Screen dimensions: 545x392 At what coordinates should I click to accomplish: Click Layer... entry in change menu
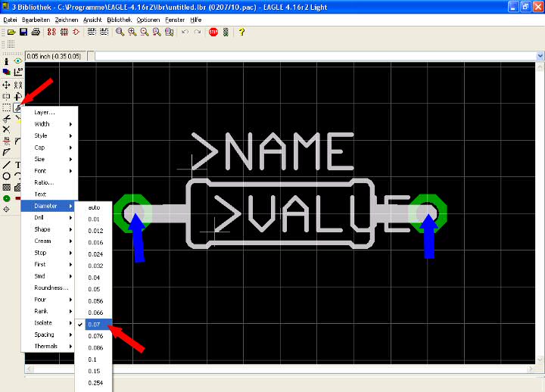pyautogui.click(x=45, y=112)
